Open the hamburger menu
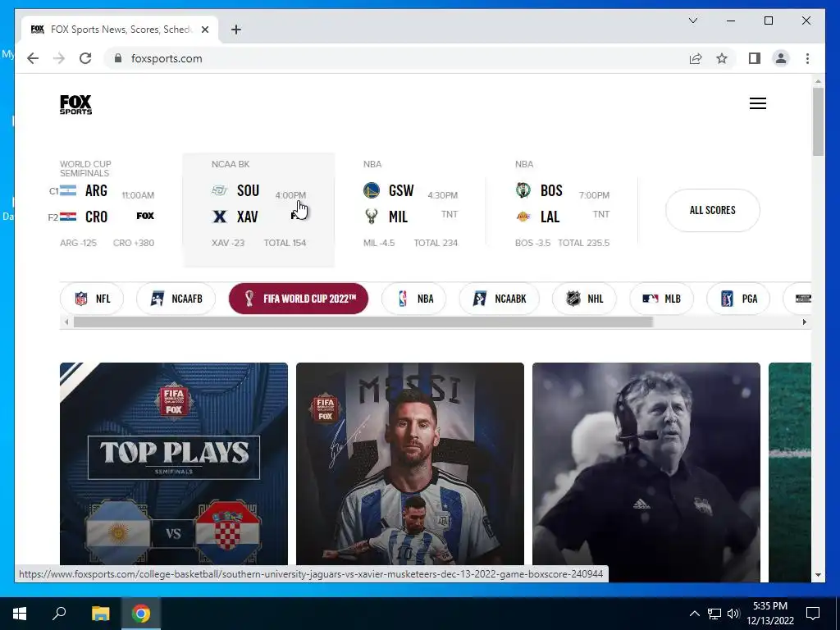This screenshot has width=840, height=630. (757, 103)
